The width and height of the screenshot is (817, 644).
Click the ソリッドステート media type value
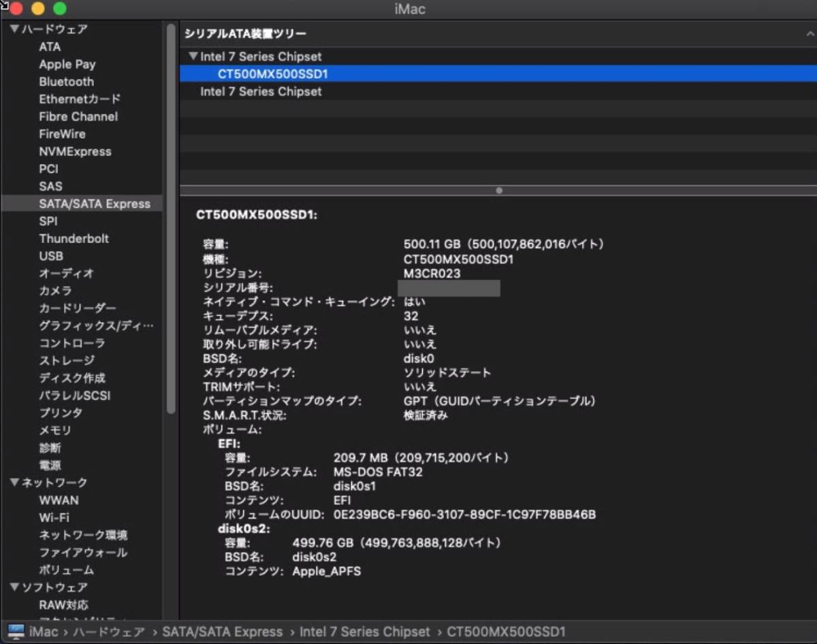point(447,372)
